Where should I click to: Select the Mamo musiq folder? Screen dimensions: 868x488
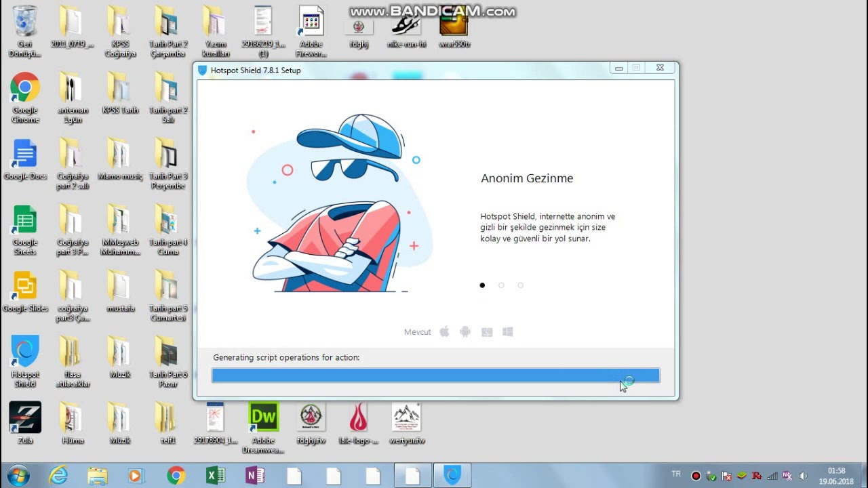pos(120,160)
